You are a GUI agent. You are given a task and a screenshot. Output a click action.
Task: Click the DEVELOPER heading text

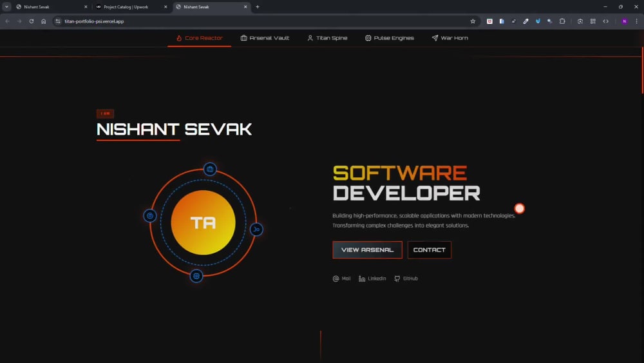[x=406, y=193]
